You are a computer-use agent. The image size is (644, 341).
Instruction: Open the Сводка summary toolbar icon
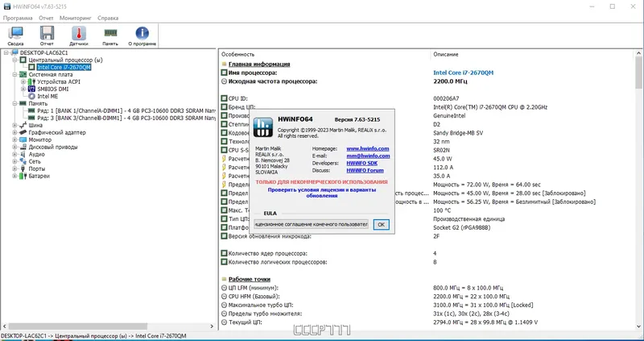(x=15, y=33)
